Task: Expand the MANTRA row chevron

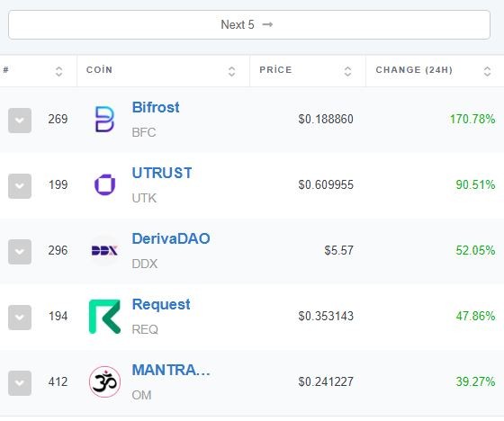Action: pyautogui.click(x=20, y=383)
